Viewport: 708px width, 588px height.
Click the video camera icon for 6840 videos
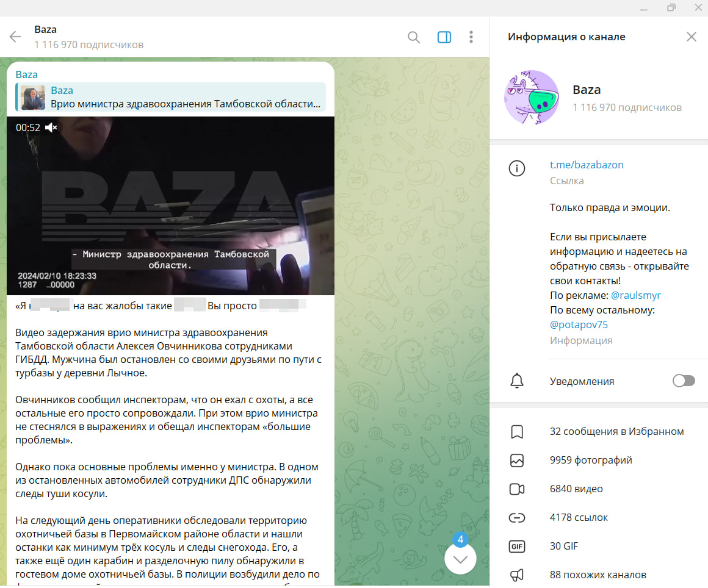pos(517,489)
